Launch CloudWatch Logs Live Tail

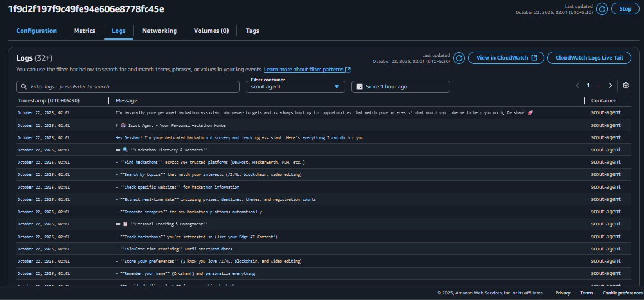589,58
